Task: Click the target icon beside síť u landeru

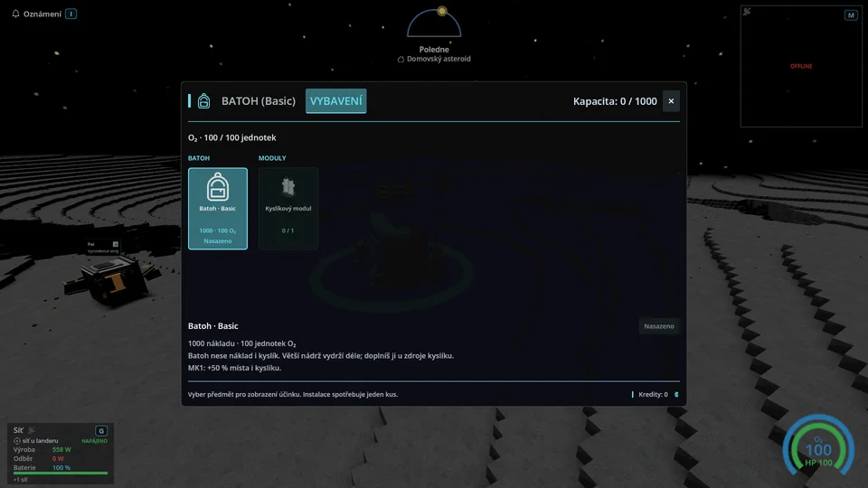Action: pos(16,441)
